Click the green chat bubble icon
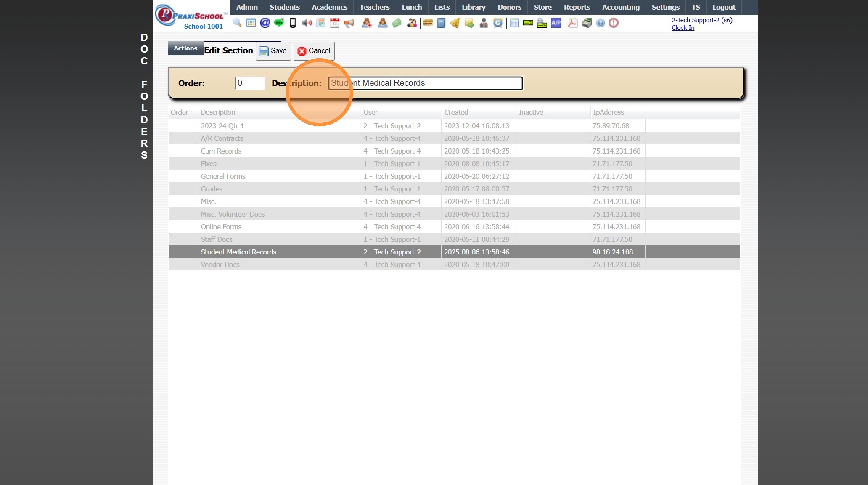Screen dimensions: 868x485 pos(279,23)
